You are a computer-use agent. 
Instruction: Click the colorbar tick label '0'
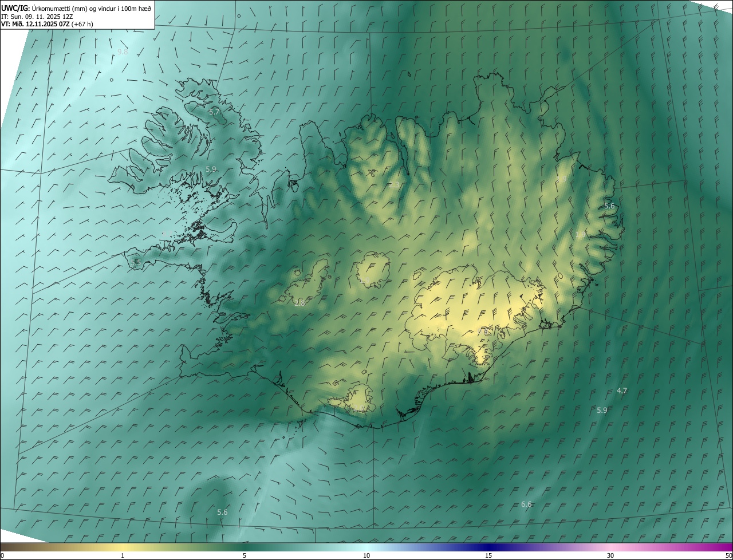[x=2, y=555]
